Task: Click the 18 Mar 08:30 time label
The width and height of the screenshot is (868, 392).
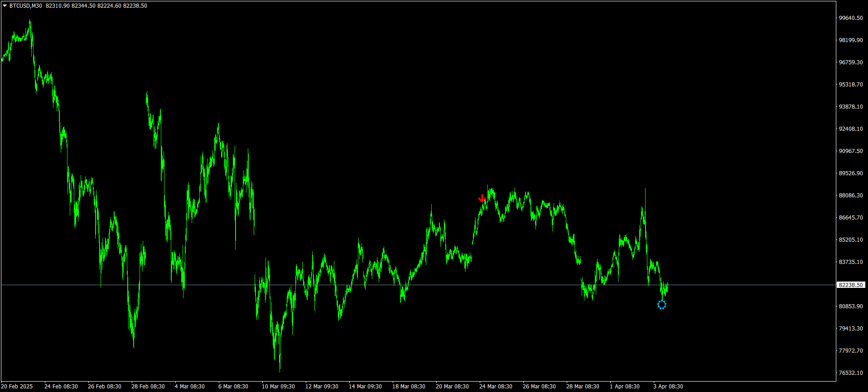Action: tap(409, 387)
